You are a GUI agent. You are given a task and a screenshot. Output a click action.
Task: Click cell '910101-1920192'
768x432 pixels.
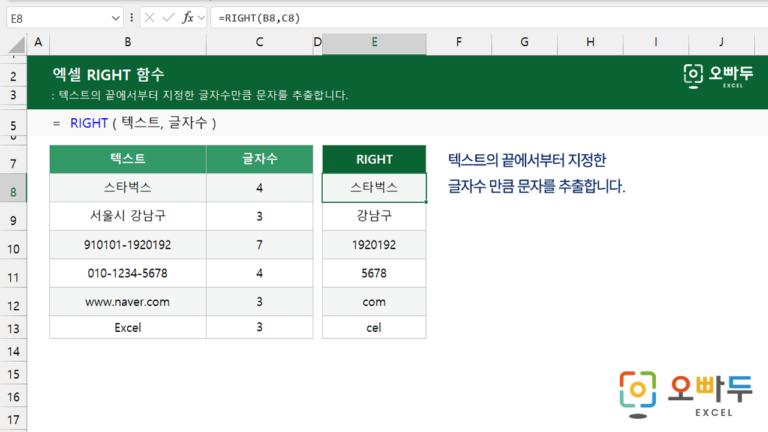tap(128, 244)
